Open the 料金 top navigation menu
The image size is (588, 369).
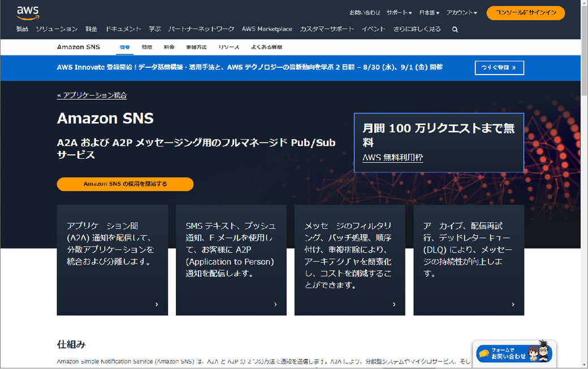(91, 29)
